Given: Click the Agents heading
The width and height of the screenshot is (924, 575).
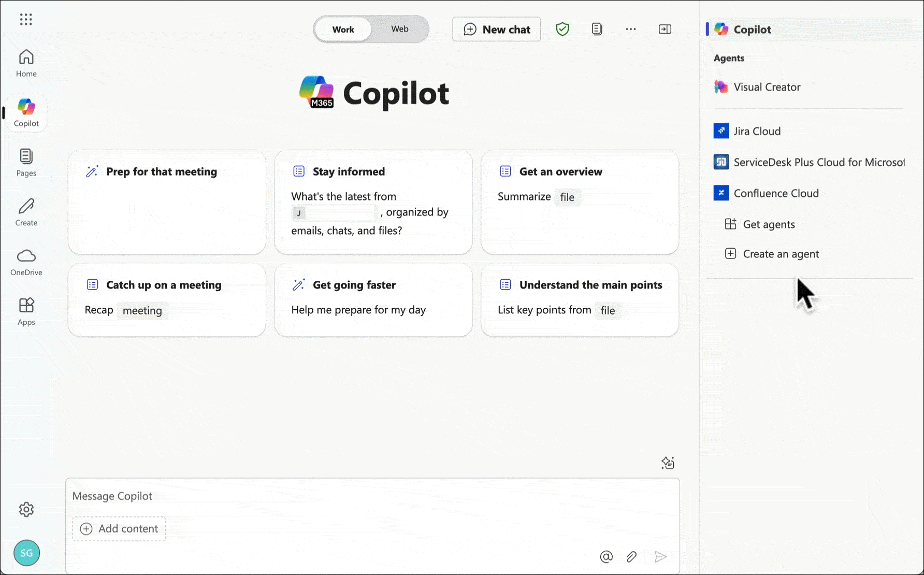Looking at the screenshot, I should point(729,58).
